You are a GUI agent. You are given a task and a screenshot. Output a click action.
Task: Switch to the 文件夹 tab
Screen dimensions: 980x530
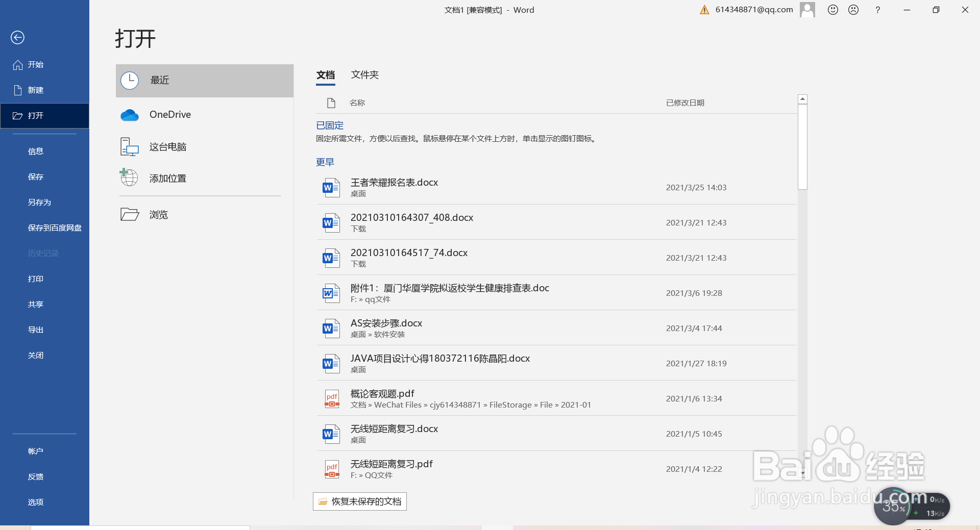point(364,74)
